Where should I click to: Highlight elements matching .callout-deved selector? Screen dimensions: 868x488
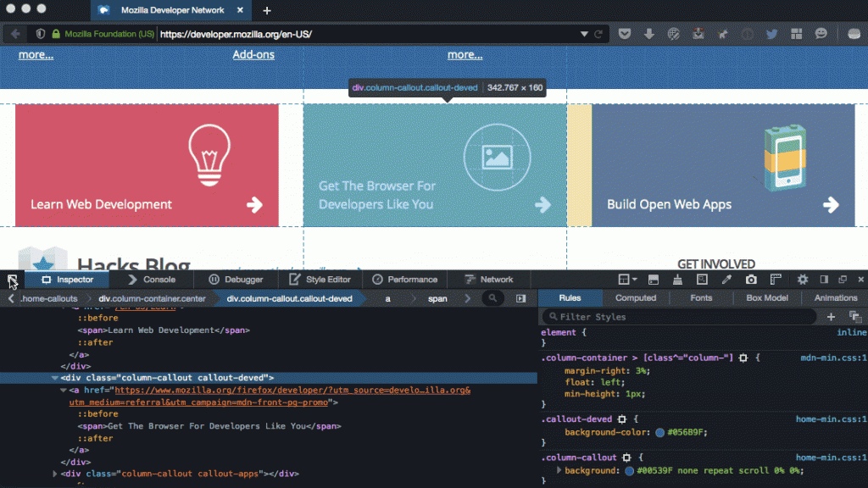(x=621, y=419)
